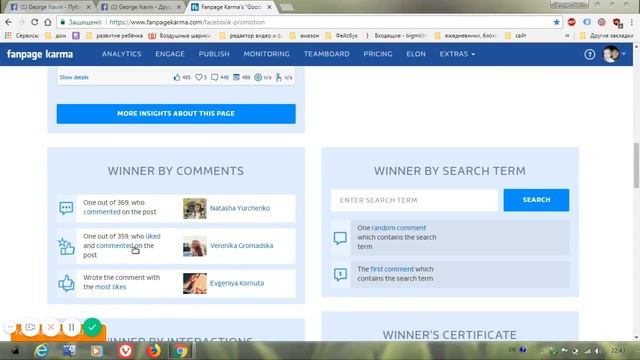Bookmark page with the star icon

556,22
